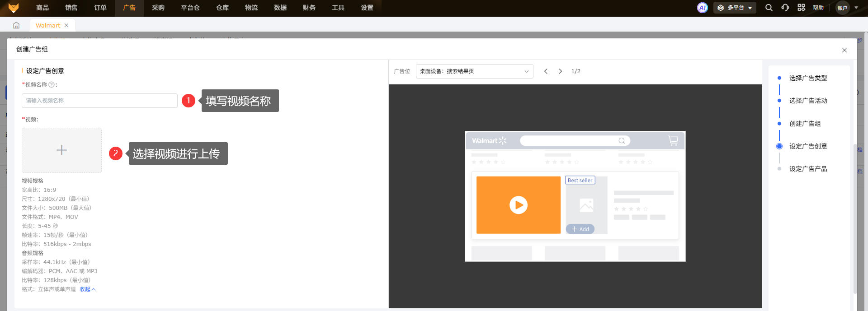Play the preview video thumbnail
Image resolution: width=868 pixels, height=311 pixels.
click(519, 205)
